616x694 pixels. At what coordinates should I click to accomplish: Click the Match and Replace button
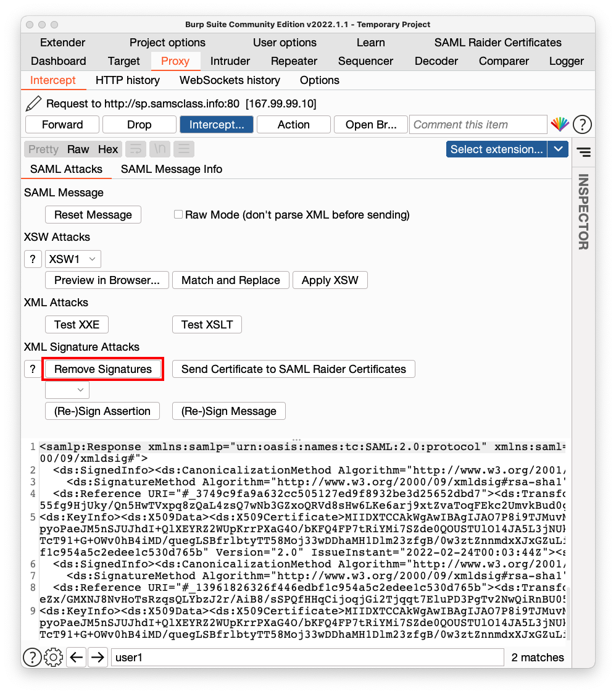click(x=231, y=280)
